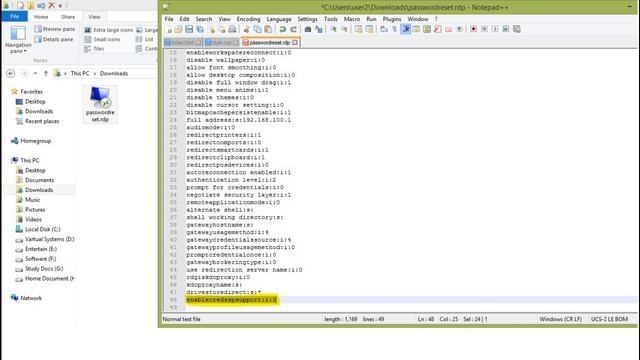The width and height of the screenshot is (640, 360).
Task: Open the Language menu in Notepad++
Action: tap(279, 19)
